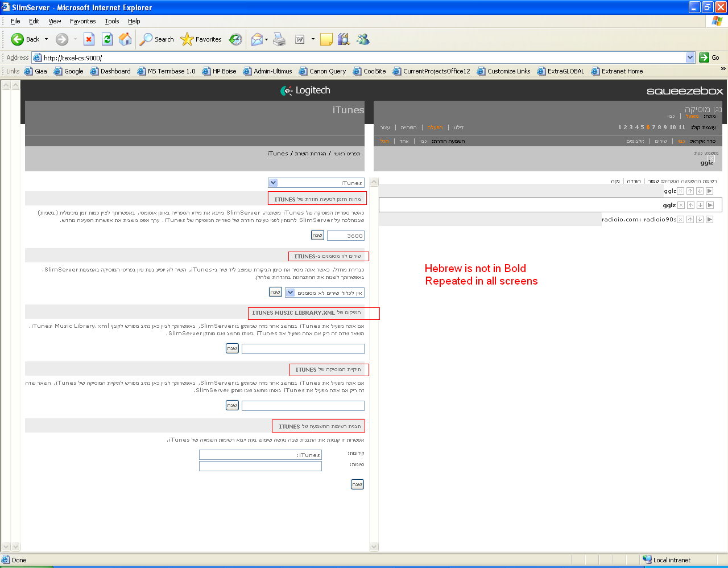The height and width of the screenshot is (568, 728).
Task: Go to the browser Home page
Action: click(125, 39)
